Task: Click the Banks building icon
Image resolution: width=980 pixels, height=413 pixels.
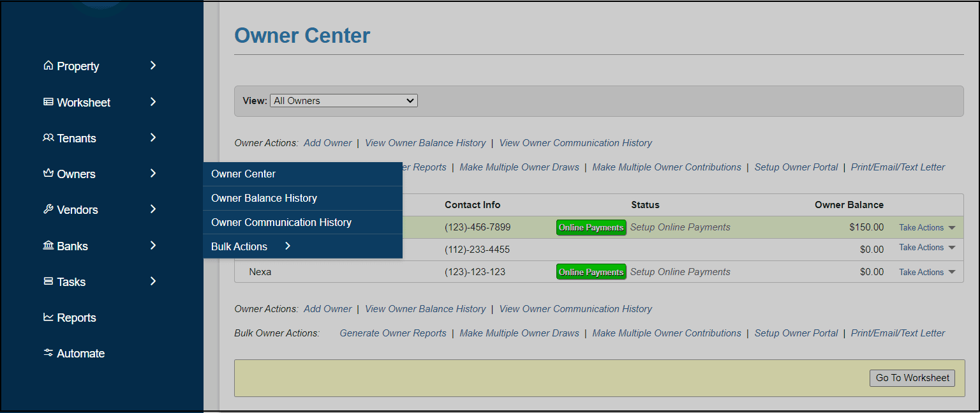Action: (x=48, y=246)
